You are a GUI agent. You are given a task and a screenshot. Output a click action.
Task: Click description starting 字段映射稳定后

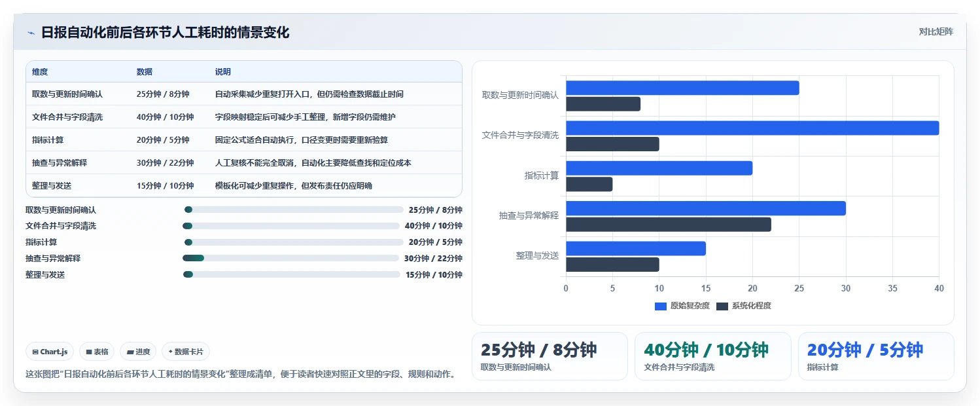[306, 117]
